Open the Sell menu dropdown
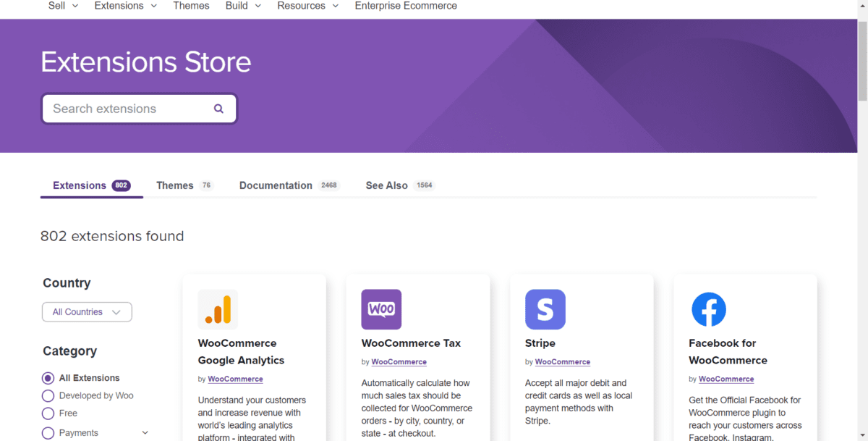 tap(63, 6)
